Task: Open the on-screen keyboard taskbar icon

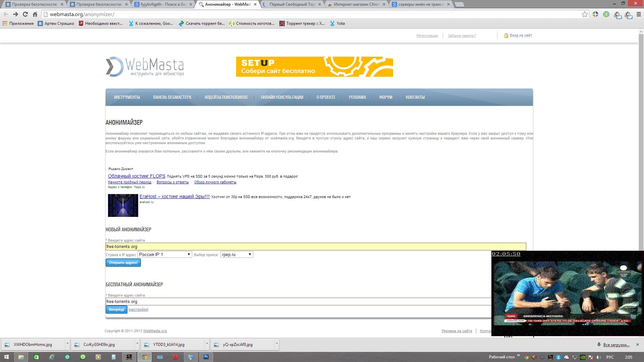Action: pyautogui.click(x=160, y=357)
